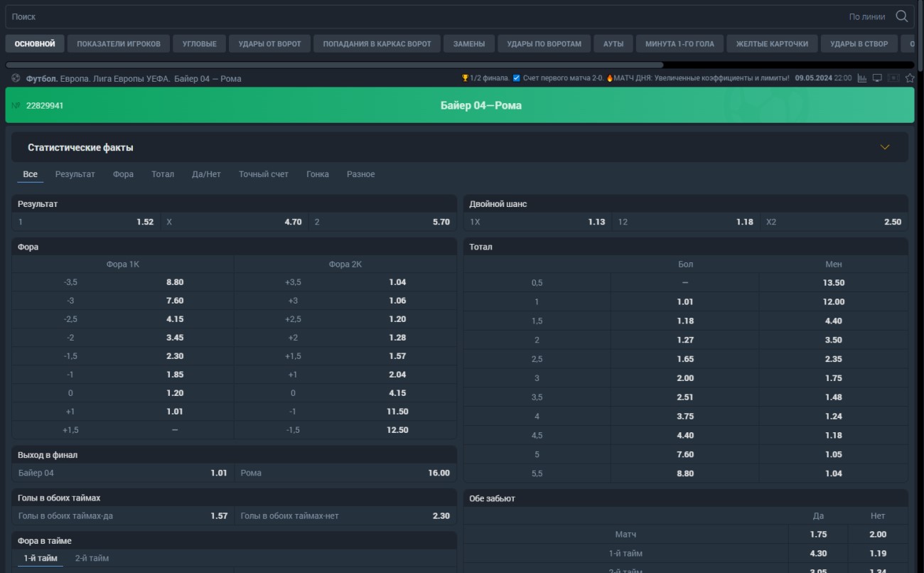The height and width of the screenshot is (573, 924).
Task: Select Голы в обоих таймах-да 1.57
Action: pos(123,516)
